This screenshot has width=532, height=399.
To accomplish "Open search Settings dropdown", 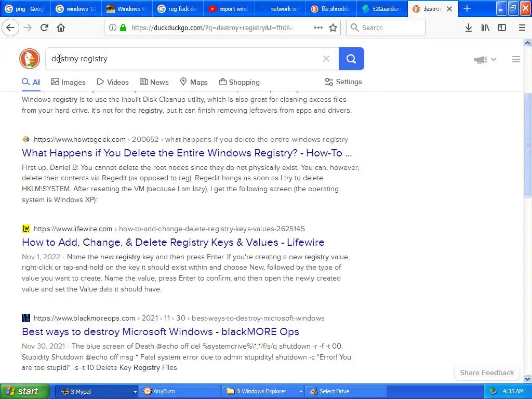I will pyautogui.click(x=343, y=82).
